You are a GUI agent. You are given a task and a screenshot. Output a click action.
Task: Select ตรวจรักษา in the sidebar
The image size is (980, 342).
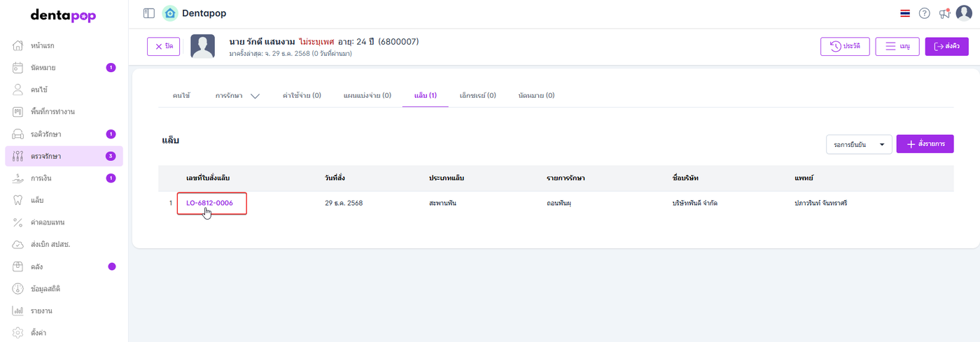pos(64,156)
